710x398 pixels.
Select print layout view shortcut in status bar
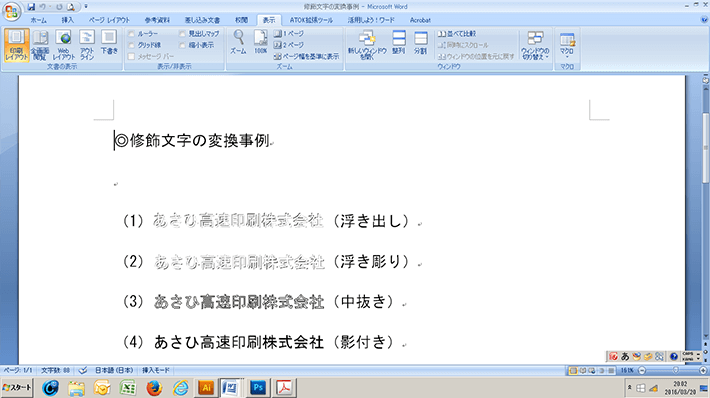(x=573, y=371)
